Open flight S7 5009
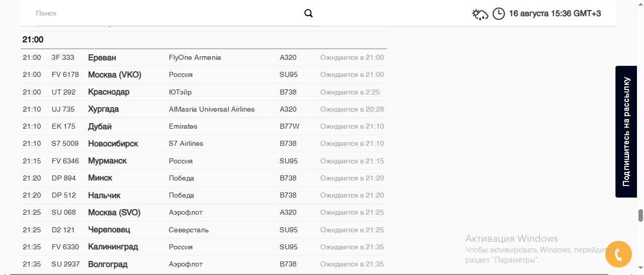 [x=65, y=143]
